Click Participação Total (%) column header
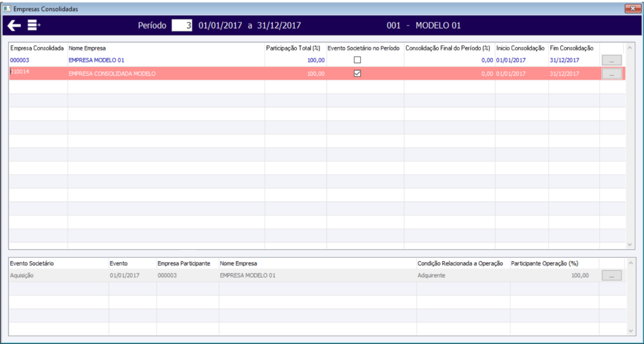Image resolution: width=644 pixels, height=344 pixels. [x=293, y=48]
